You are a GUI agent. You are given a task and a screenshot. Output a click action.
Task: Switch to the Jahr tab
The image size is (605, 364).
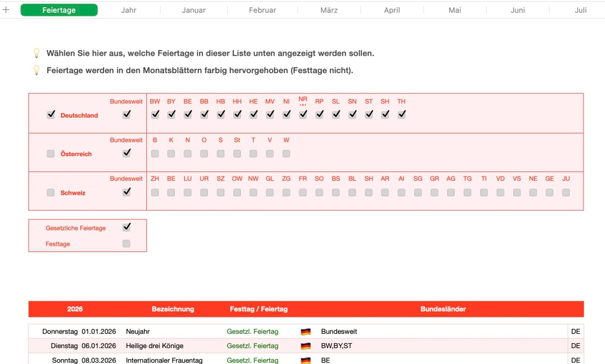128,9
